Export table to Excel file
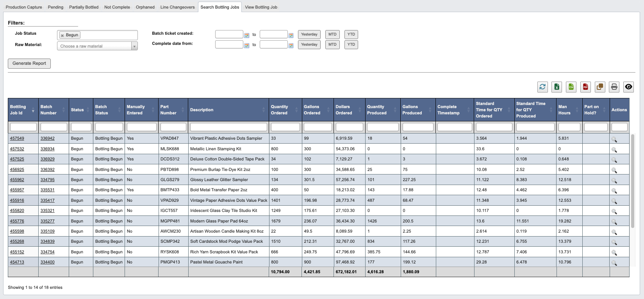This screenshot has height=299, width=644. (x=557, y=87)
